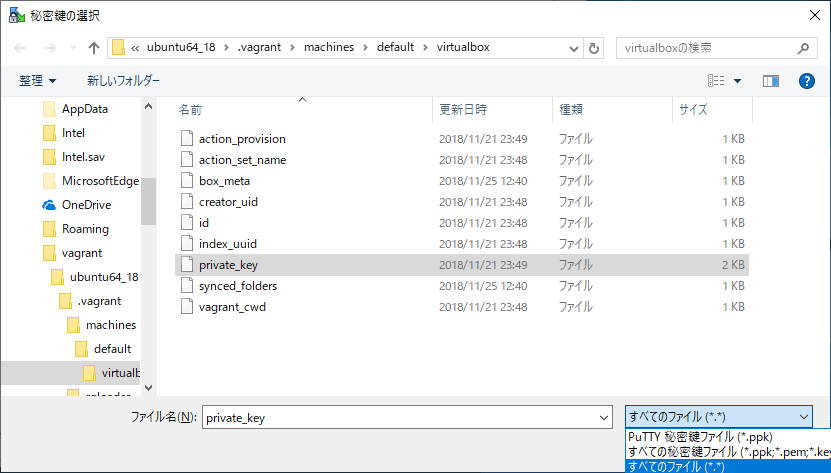This screenshot has width=831, height=473.
Task: Open OneDrive in the folder tree
Action: tap(86, 205)
